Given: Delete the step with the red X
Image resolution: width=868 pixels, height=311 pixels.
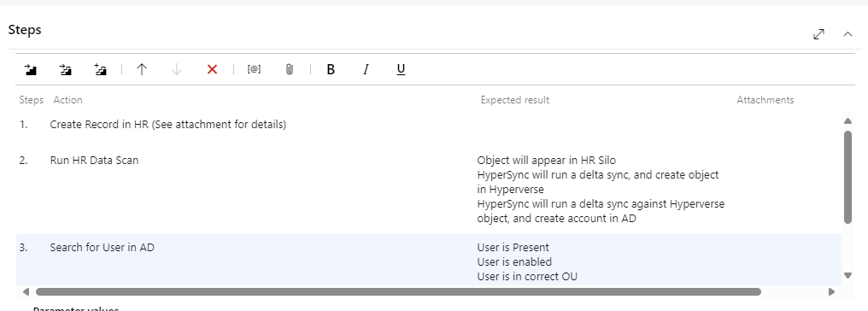Looking at the screenshot, I should [212, 70].
